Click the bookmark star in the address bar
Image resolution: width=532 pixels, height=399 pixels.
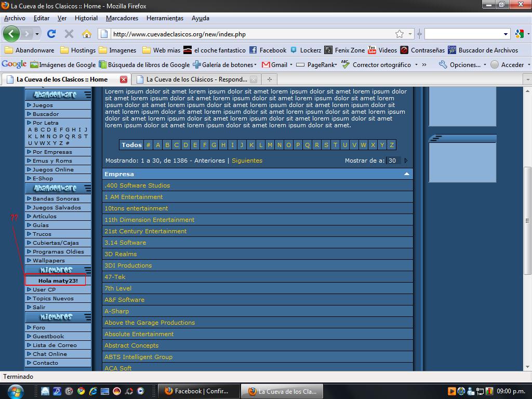(400, 34)
